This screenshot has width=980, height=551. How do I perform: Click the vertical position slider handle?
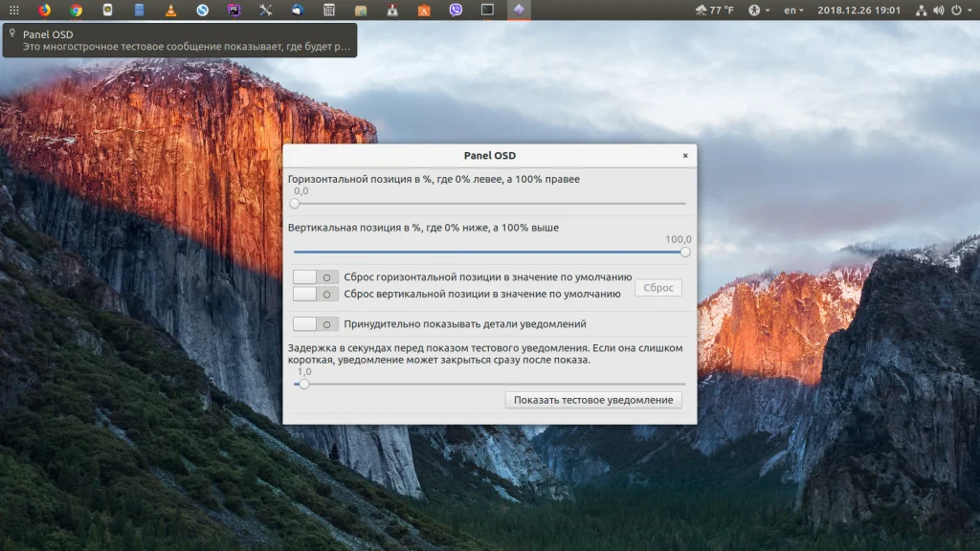tap(685, 253)
